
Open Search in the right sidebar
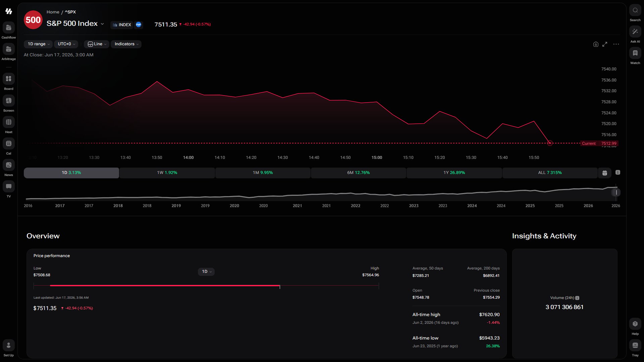click(x=635, y=10)
